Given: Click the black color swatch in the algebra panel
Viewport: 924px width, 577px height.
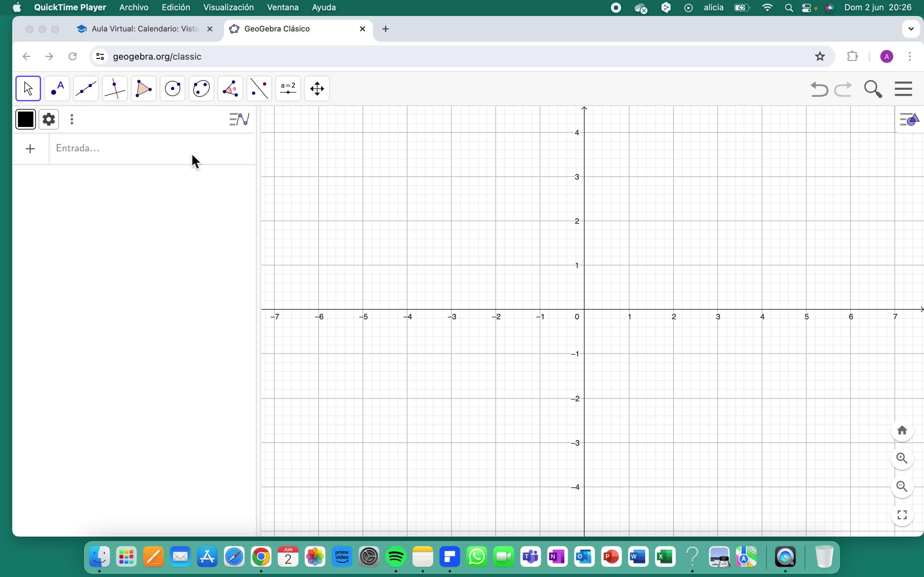Looking at the screenshot, I should click(x=26, y=120).
